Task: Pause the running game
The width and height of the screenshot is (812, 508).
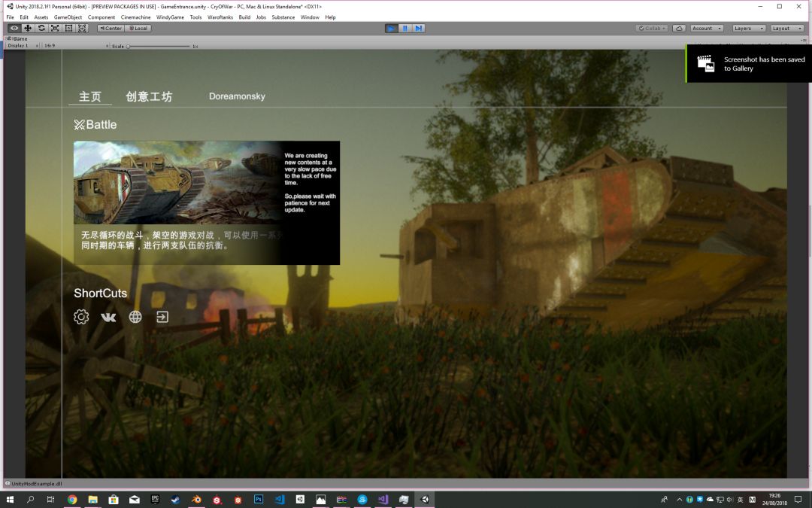Action: click(405, 29)
